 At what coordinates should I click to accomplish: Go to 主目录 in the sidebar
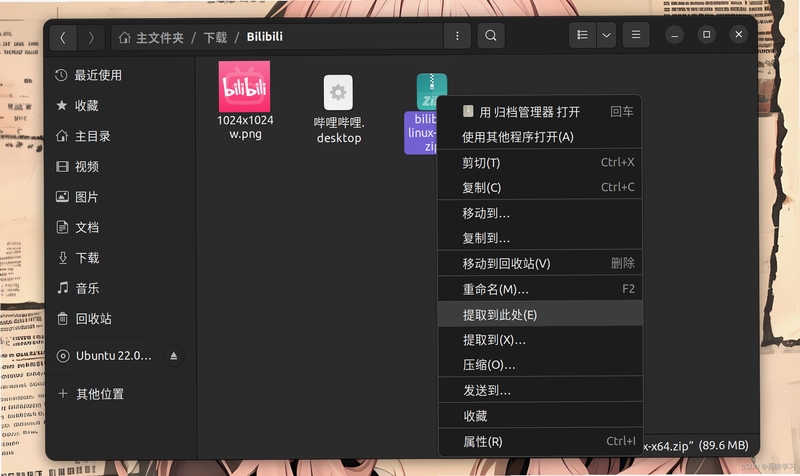click(x=121, y=136)
